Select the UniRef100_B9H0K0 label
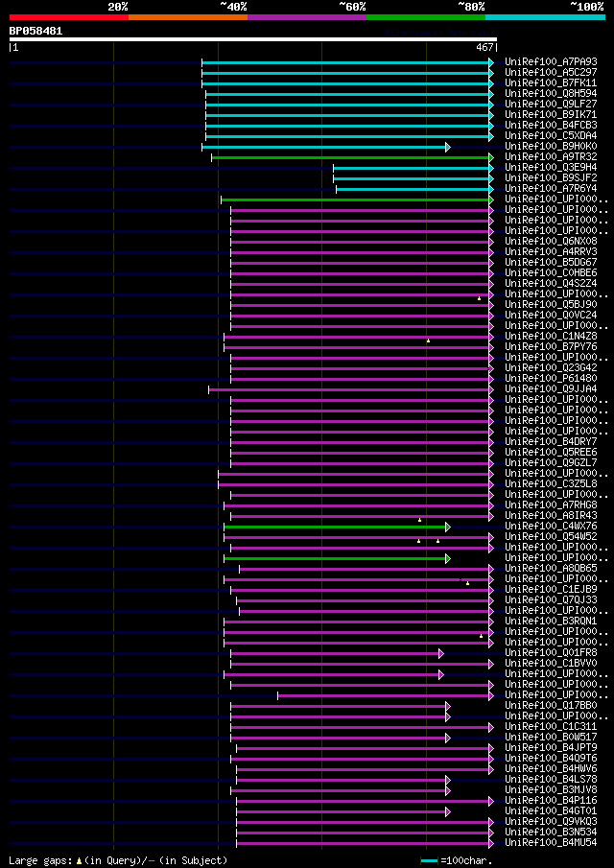The image size is (614, 868). click(x=551, y=146)
